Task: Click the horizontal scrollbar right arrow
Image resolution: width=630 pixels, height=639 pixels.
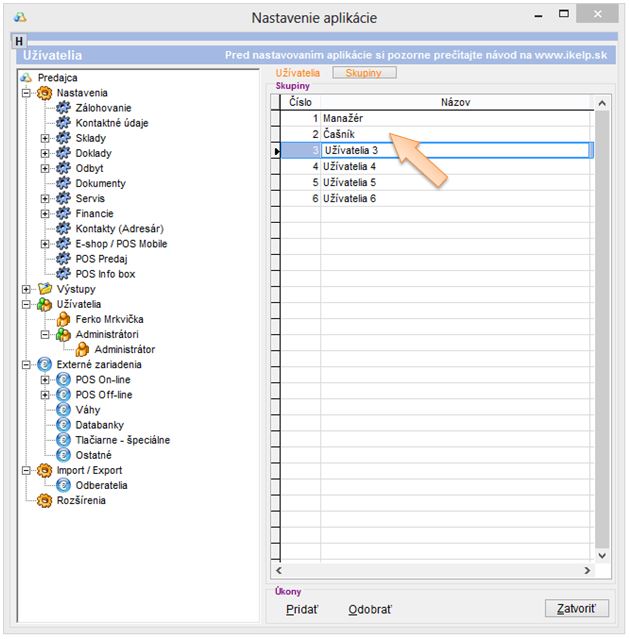Action: click(x=586, y=570)
